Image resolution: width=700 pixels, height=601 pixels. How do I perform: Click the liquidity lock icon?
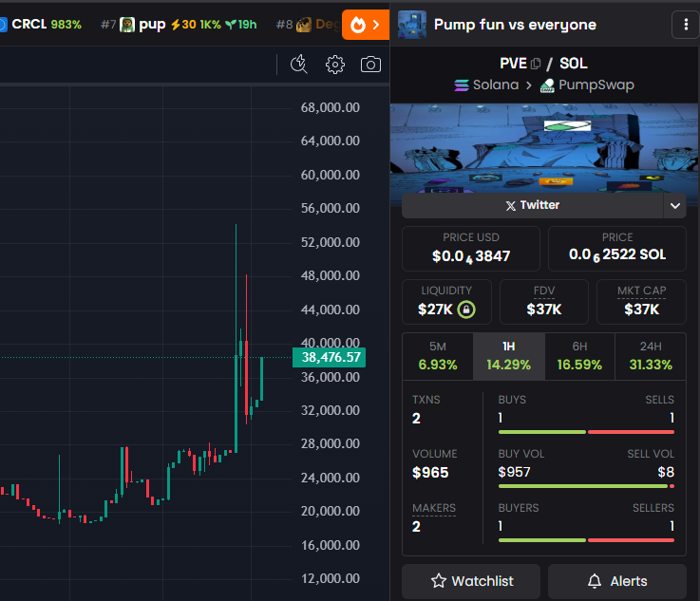click(466, 310)
